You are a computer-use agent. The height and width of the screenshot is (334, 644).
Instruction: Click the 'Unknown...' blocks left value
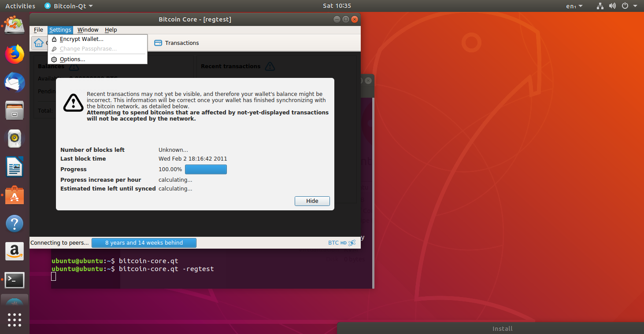[x=173, y=150]
